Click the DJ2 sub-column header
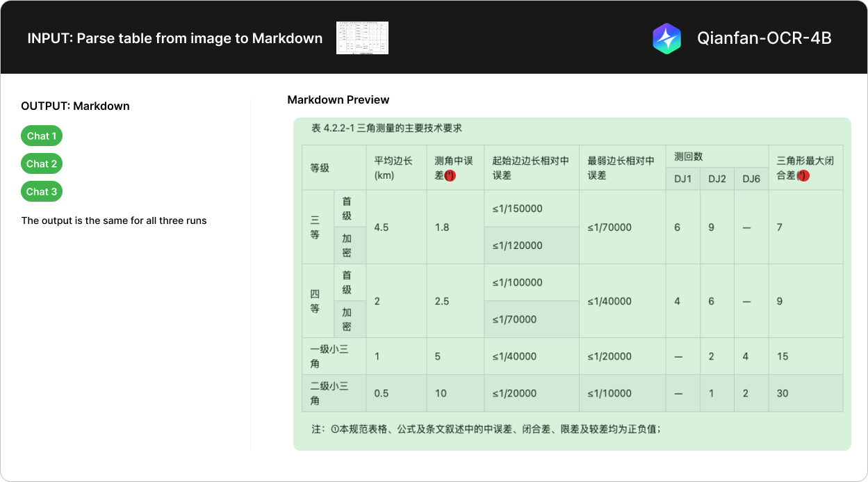868x482 pixels. [716, 179]
